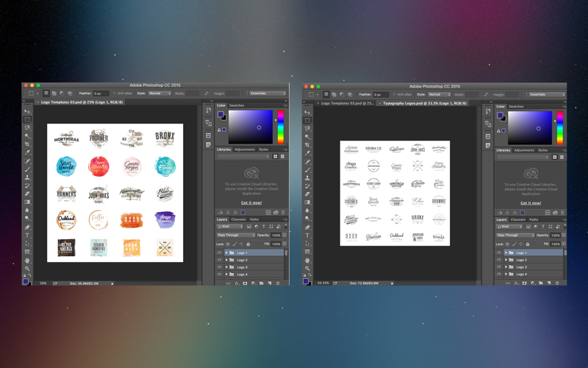Open the Channels tab in the left window
The image size is (588, 368).
tap(238, 219)
